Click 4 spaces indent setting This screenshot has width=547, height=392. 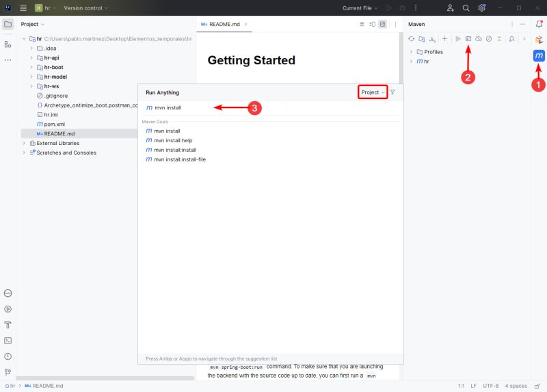coord(516,386)
